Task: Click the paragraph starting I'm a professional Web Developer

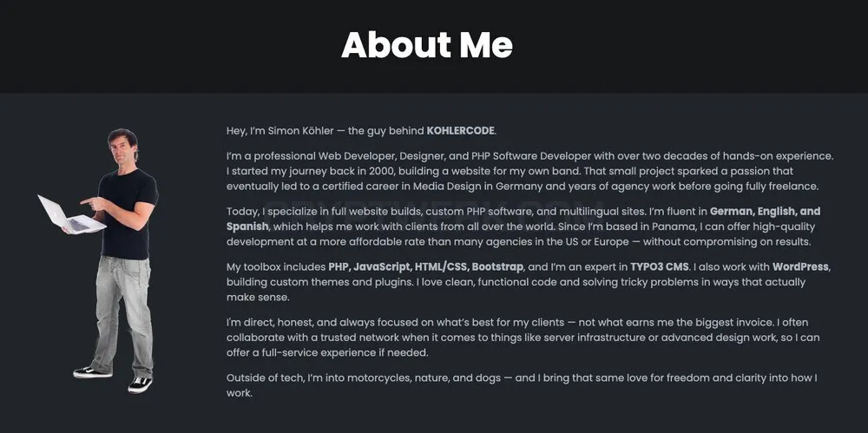Action: (x=529, y=171)
